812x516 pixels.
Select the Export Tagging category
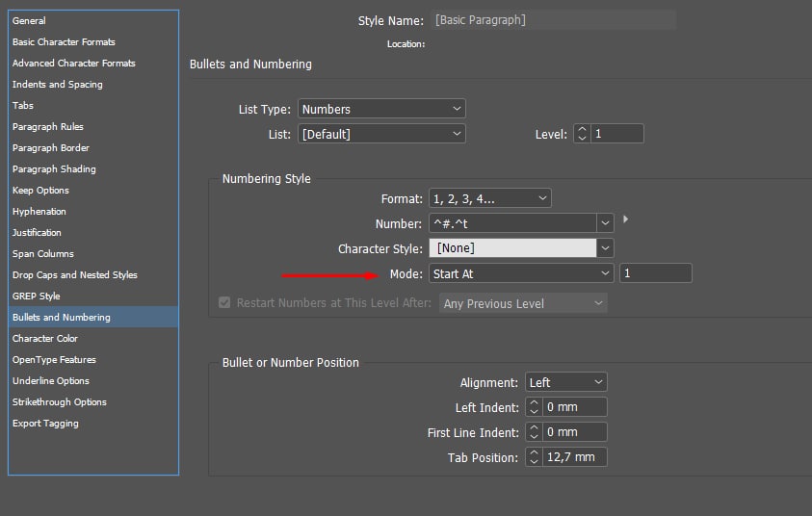46,424
